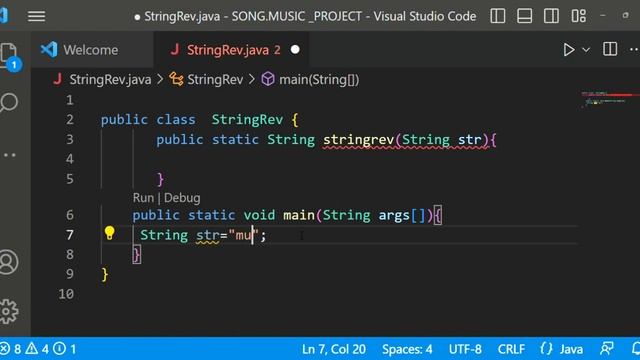The height and width of the screenshot is (360, 640).
Task: Open Explorer view in activity bar
Action: coord(9,55)
